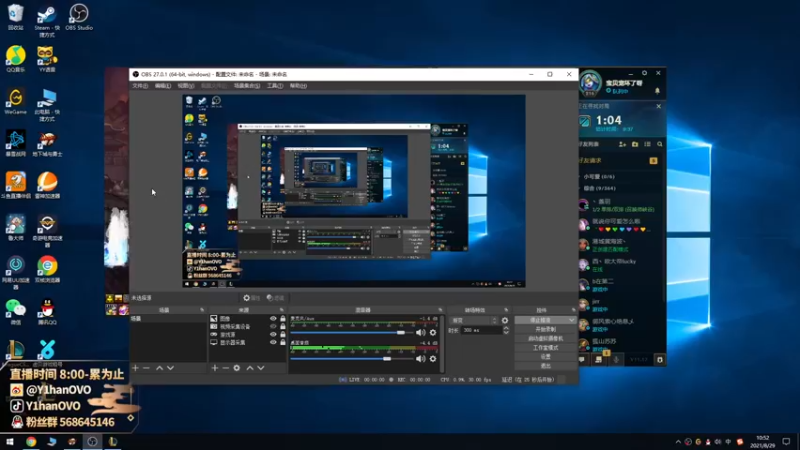This screenshot has width=800, height=450.
Task: Toggle lock on 视频采集设备 source
Action: (283, 327)
